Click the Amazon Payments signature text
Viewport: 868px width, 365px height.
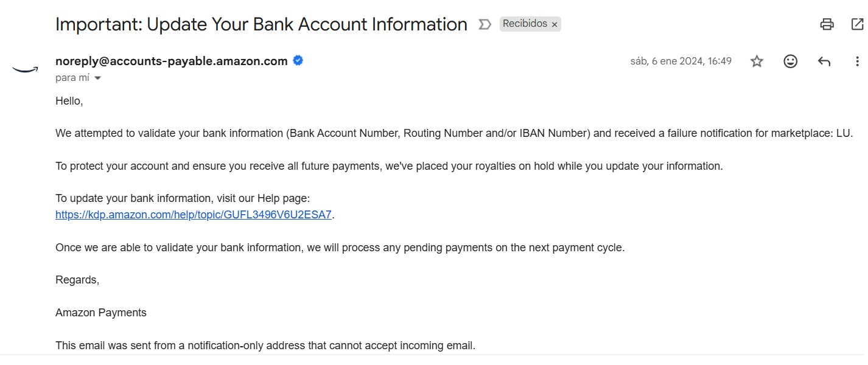[x=101, y=313]
